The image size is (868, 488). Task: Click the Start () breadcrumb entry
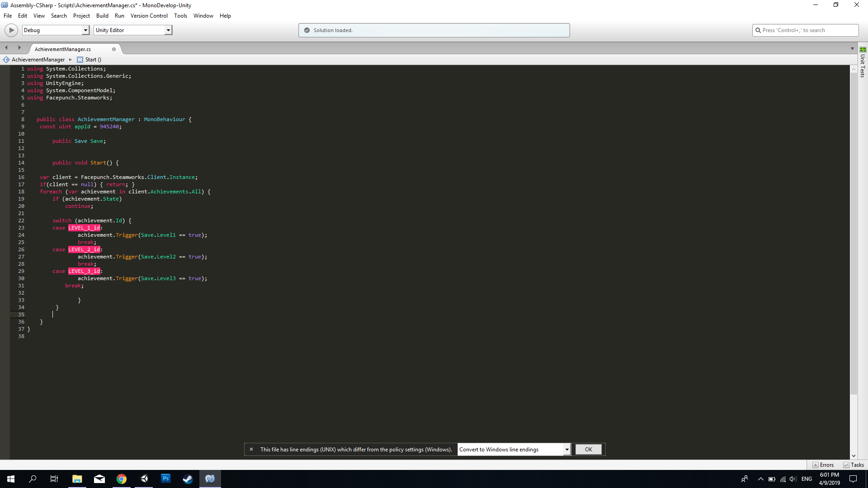coord(92,59)
